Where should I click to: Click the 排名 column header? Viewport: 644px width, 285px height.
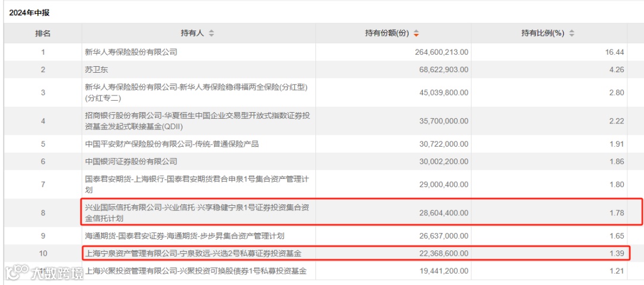(43, 33)
